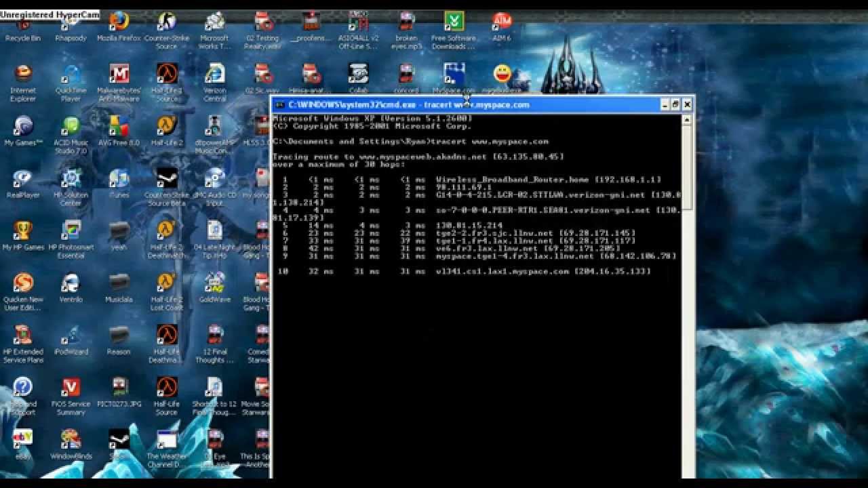Select the Malwarebytes' Anti-Malware icon
868x488 pixels.
pos(119,83)
